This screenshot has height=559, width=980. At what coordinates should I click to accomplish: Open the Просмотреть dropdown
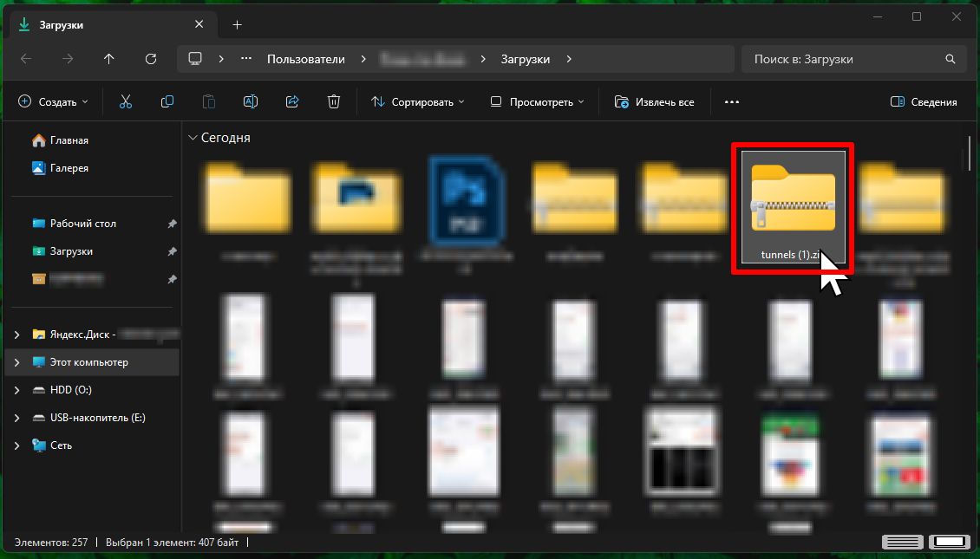coord(537,102)
